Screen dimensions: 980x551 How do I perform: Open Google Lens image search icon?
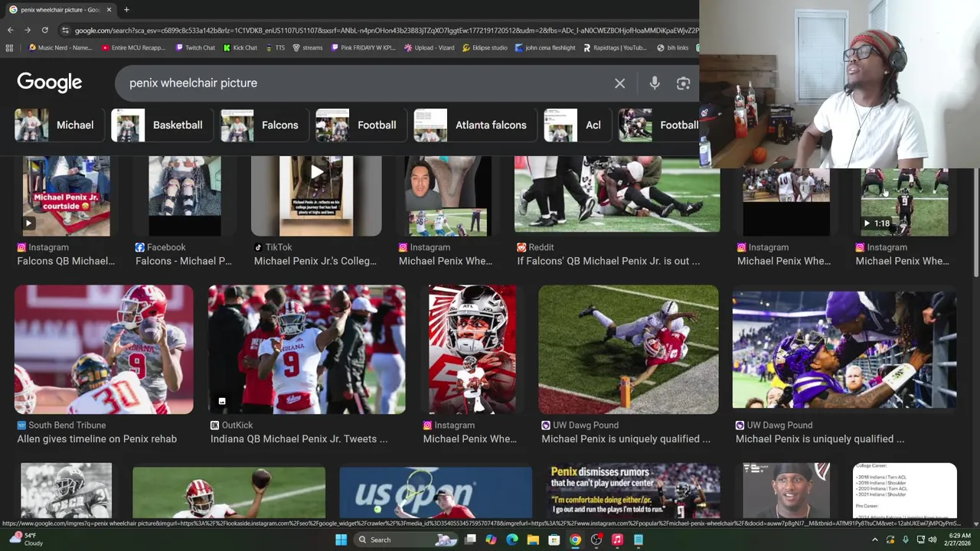pyautogui.click(x=683, y=83)
